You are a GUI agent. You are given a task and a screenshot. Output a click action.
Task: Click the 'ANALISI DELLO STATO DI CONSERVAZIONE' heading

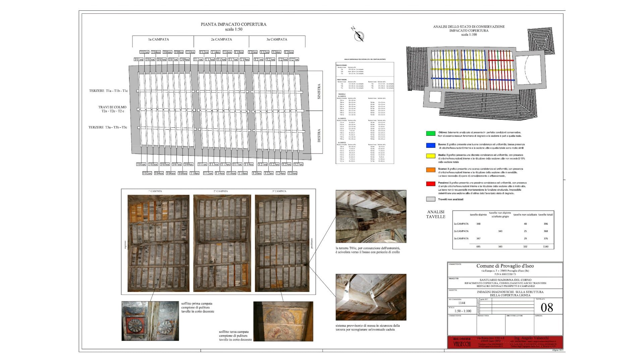pyautogui.click(x=469, y=26)
